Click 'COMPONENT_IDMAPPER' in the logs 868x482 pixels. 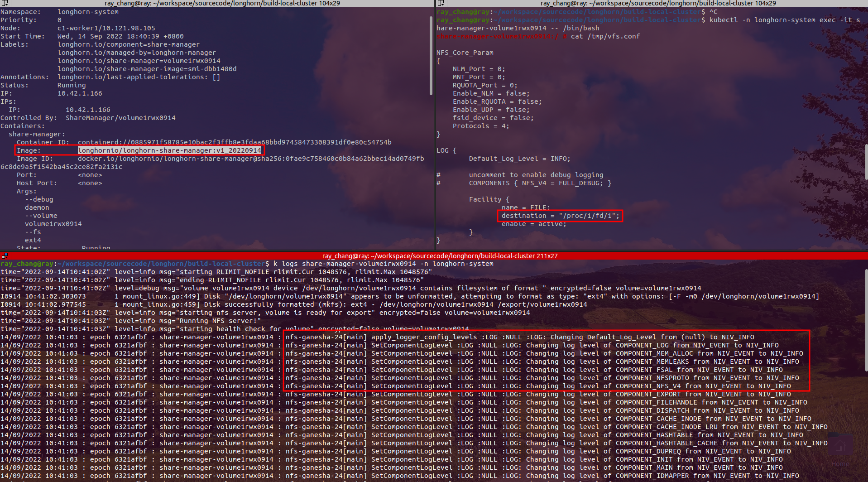652,476
